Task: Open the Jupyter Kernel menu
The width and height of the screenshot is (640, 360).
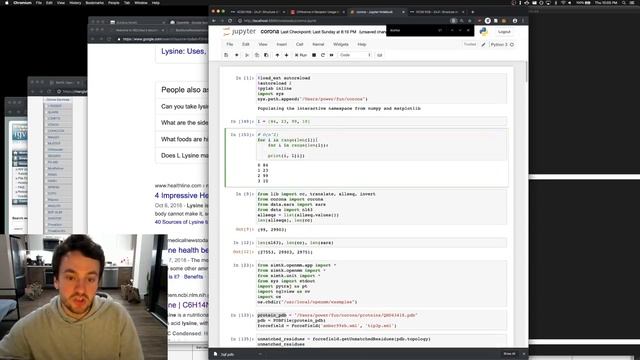Action: coord(318,44)
